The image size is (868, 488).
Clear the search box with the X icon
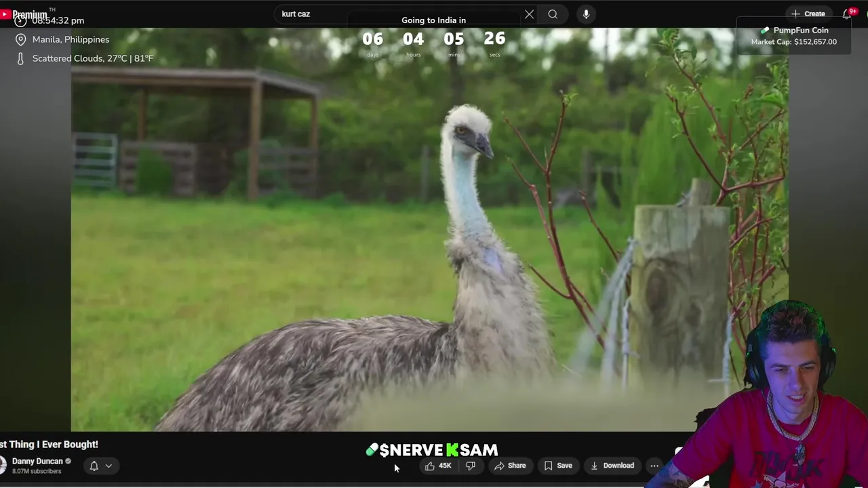[529, 14]
